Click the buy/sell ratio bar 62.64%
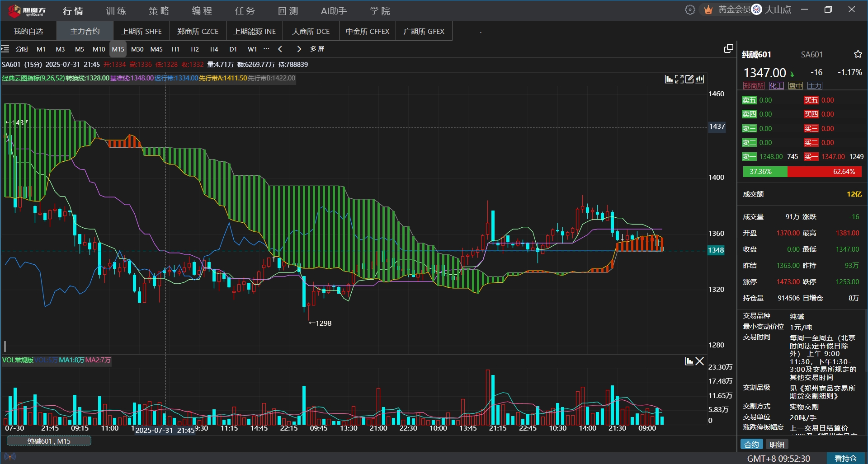Image resolution: width=868 pixels, height=464 pixels. [x=824, y=172]
